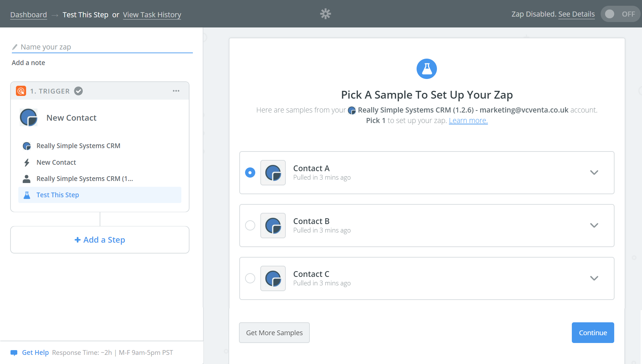Click the Contact A app icon
This screenshot has width=642, height=364.
[x=273, y=173]
